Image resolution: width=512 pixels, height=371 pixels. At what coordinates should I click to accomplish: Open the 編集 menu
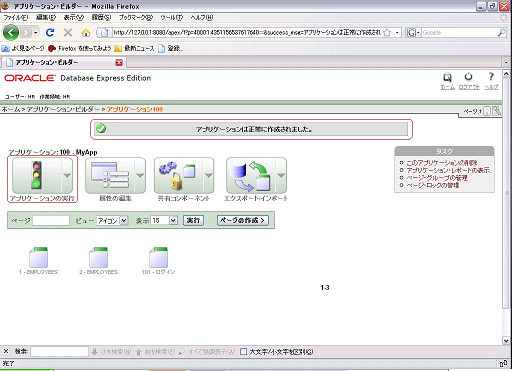click(46, 17)
